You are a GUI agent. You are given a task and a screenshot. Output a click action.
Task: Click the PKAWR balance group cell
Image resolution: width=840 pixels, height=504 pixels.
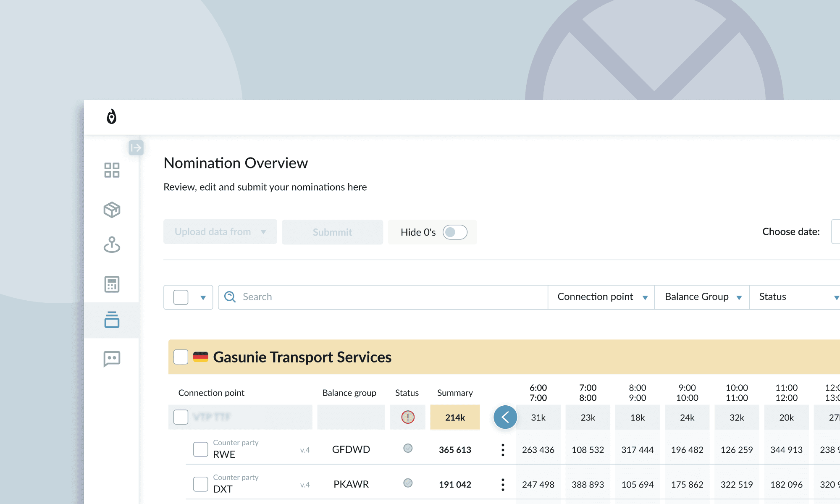(351, 484)
